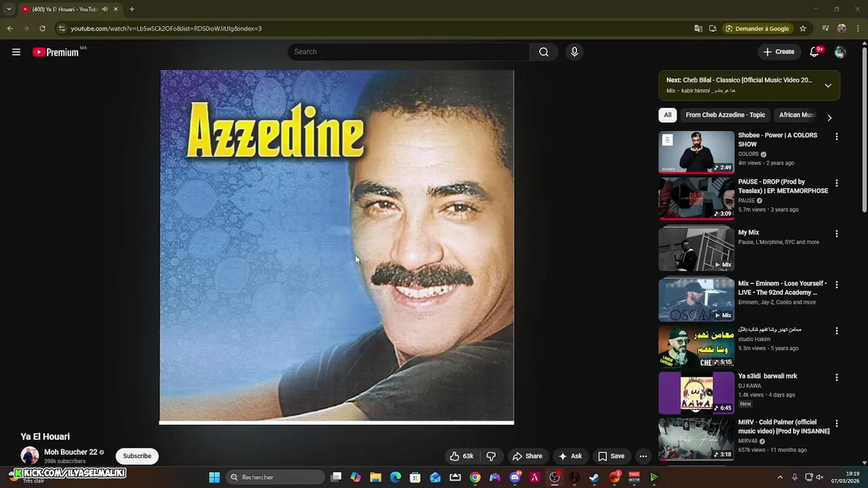
Task: Start voice search with microphone icon
Action: (574, 52)
